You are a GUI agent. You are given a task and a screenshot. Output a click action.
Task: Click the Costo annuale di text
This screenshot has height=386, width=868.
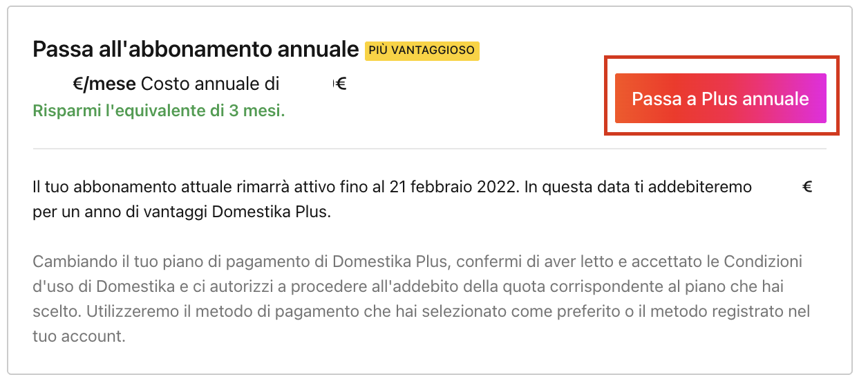click(210, 84)
